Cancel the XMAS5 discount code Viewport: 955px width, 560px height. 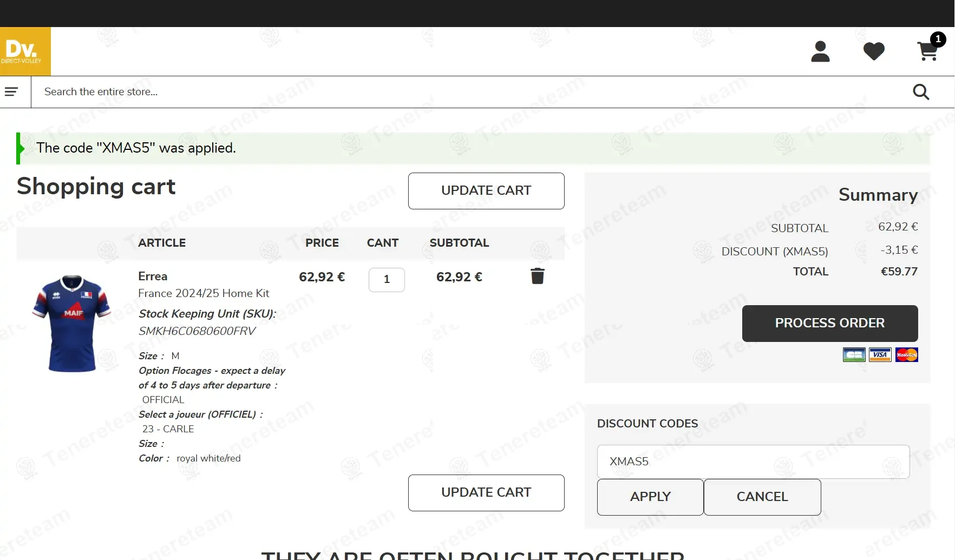click(762, 497)
